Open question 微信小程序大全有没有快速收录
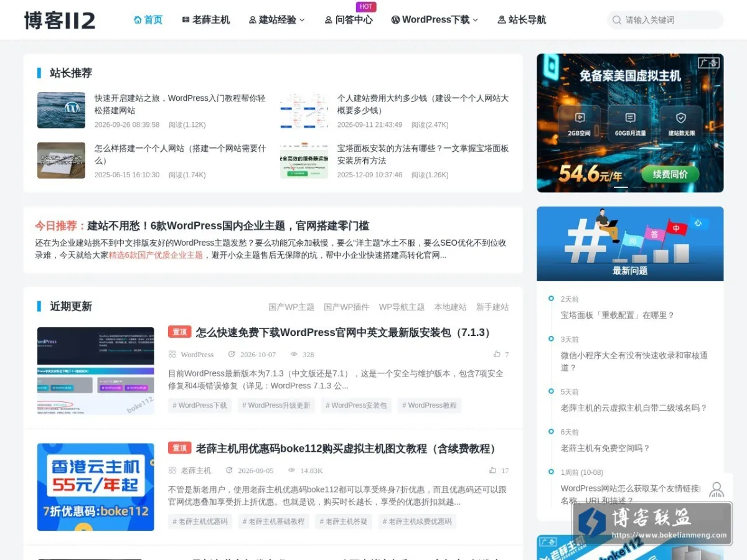Image resolution: width=747 pixels, height=560 pixels. pos(634,362)
